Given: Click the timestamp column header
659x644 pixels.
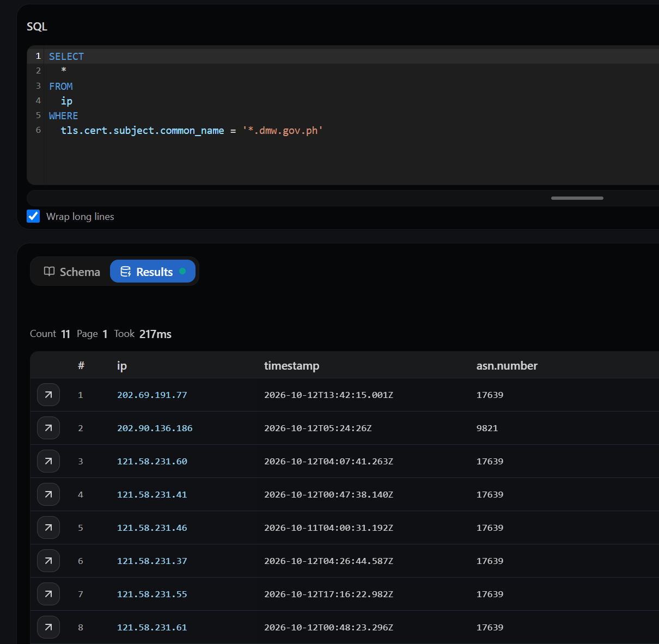Looking at the screenshot, I should pos(291,366).
